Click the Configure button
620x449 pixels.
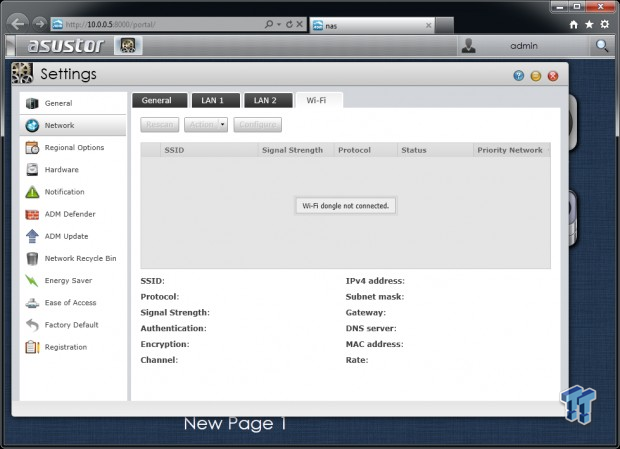tap(258, 125)
